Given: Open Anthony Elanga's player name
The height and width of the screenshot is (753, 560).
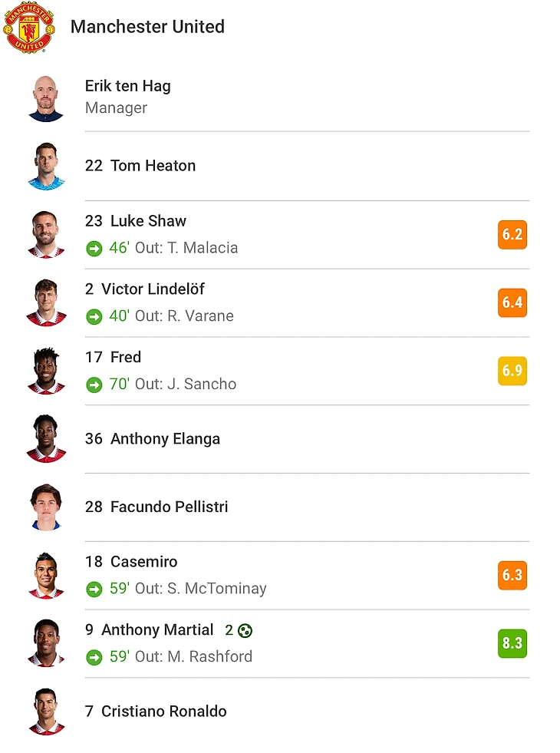Looking at the screenshot, I should (x=165, y=439).
